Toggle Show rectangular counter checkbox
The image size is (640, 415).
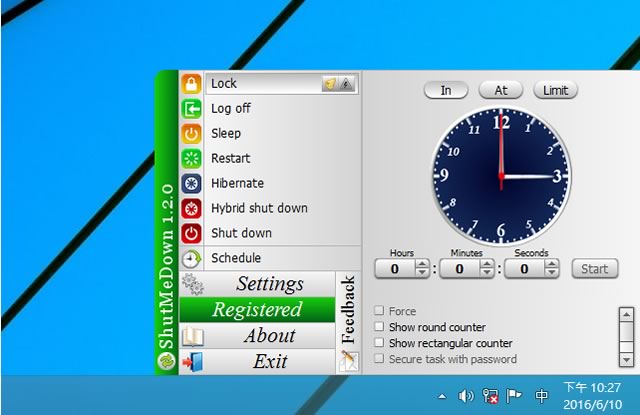(x=379, y=343)
